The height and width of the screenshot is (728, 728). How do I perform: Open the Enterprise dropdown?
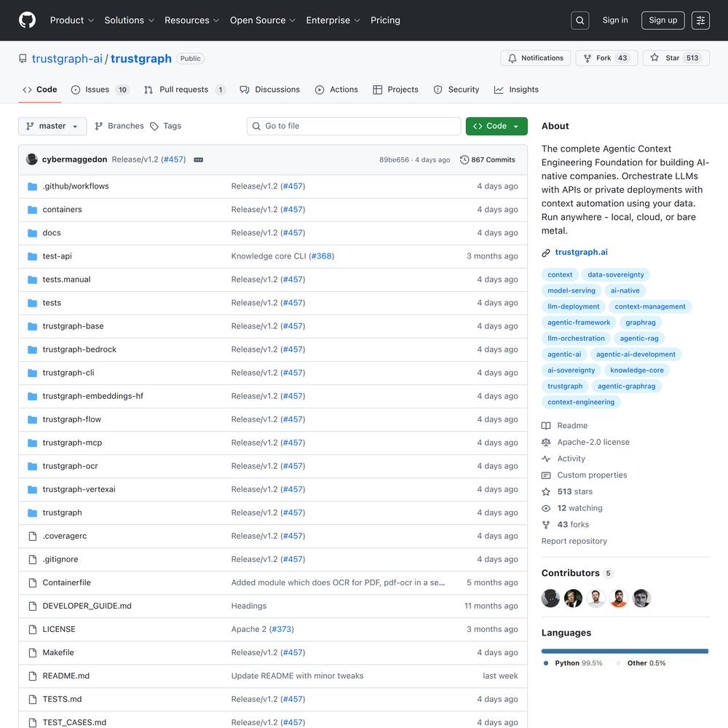333,20
